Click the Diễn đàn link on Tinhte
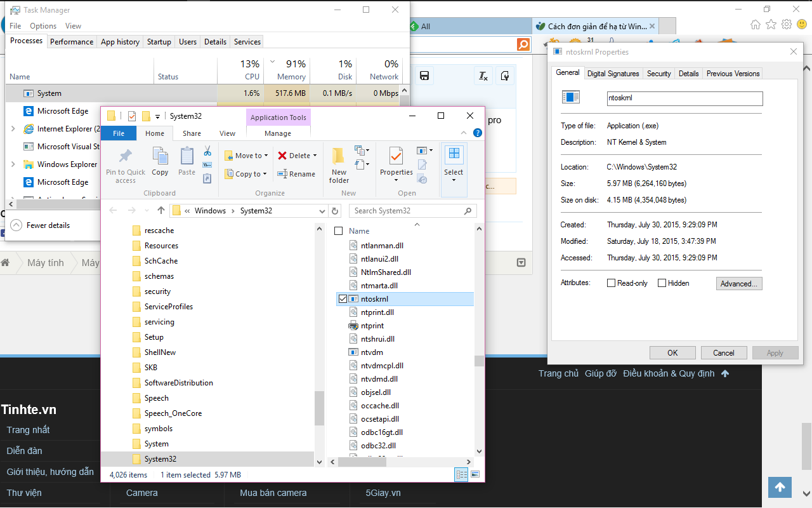The image size is (812, 508). coord(25,451)
